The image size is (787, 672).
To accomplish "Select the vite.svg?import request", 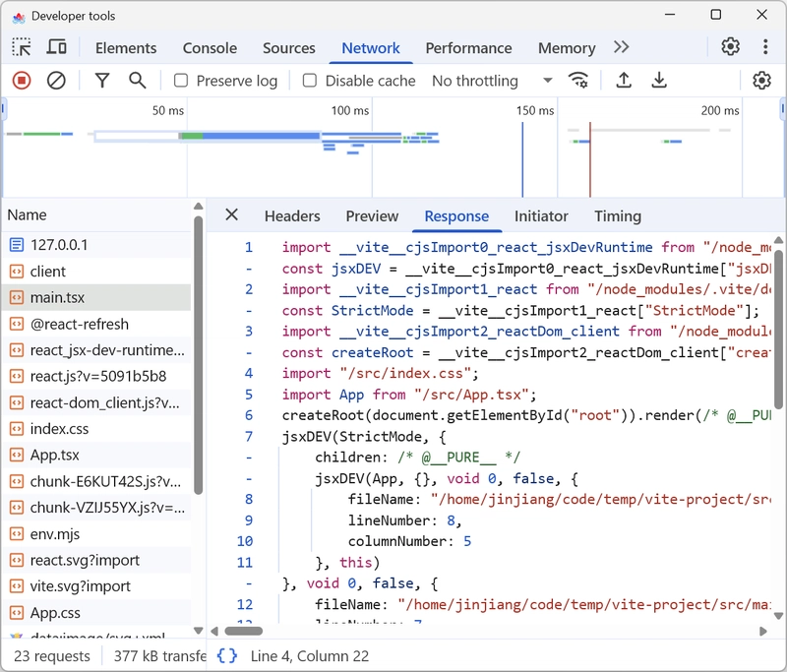I will 96,586.
